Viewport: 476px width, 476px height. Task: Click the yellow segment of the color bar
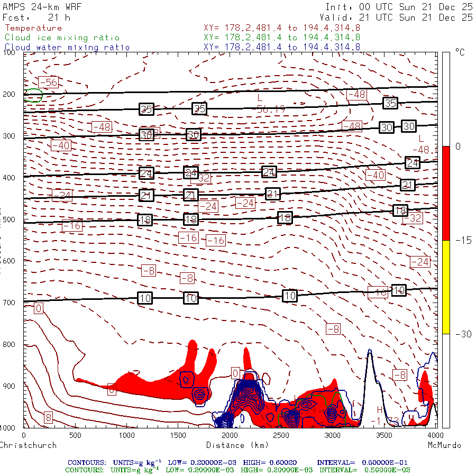(x=446, y=287)
